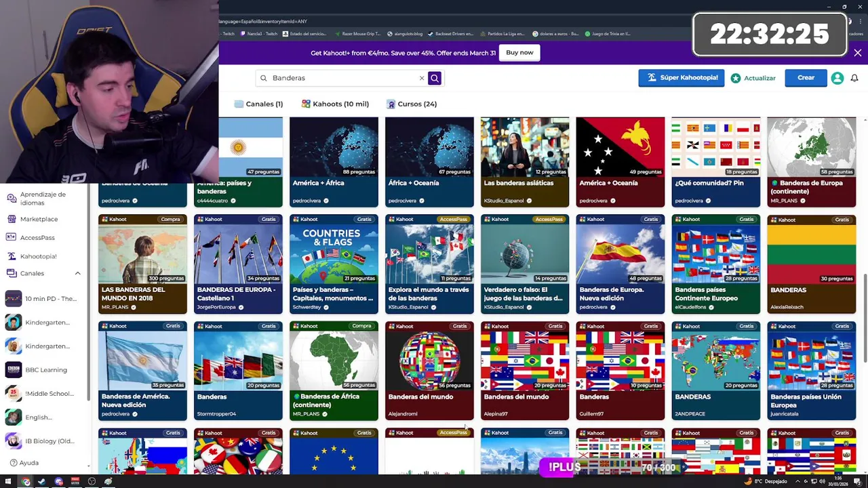Focus the Banderas search field

tap(342, 78)
